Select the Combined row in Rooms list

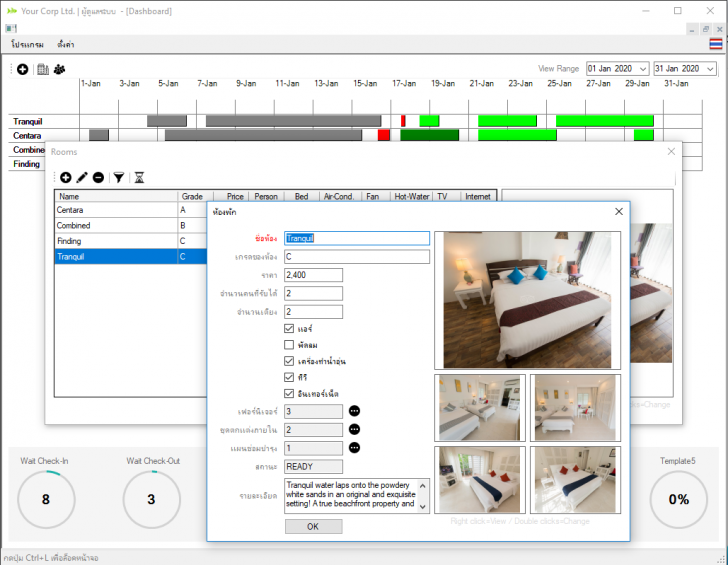click(x=130, y=226)
